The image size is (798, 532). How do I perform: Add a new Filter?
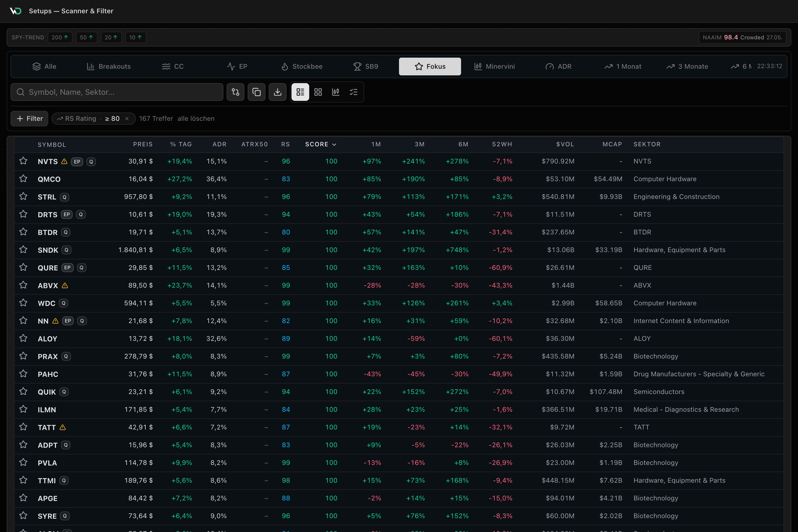click(x=30, y=118)
